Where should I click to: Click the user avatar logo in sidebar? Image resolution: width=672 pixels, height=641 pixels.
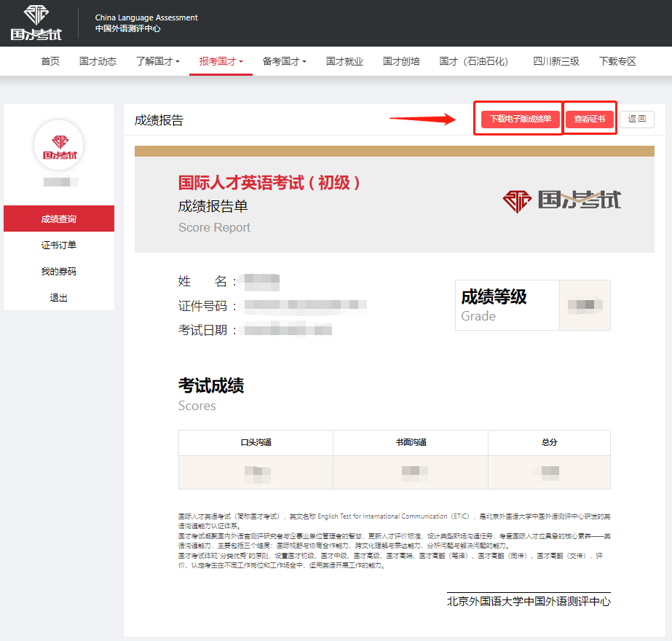coord(59,145)
